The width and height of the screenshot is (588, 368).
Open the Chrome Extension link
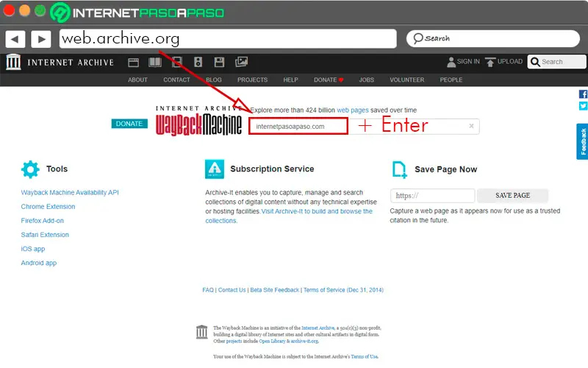click(48, 207)
